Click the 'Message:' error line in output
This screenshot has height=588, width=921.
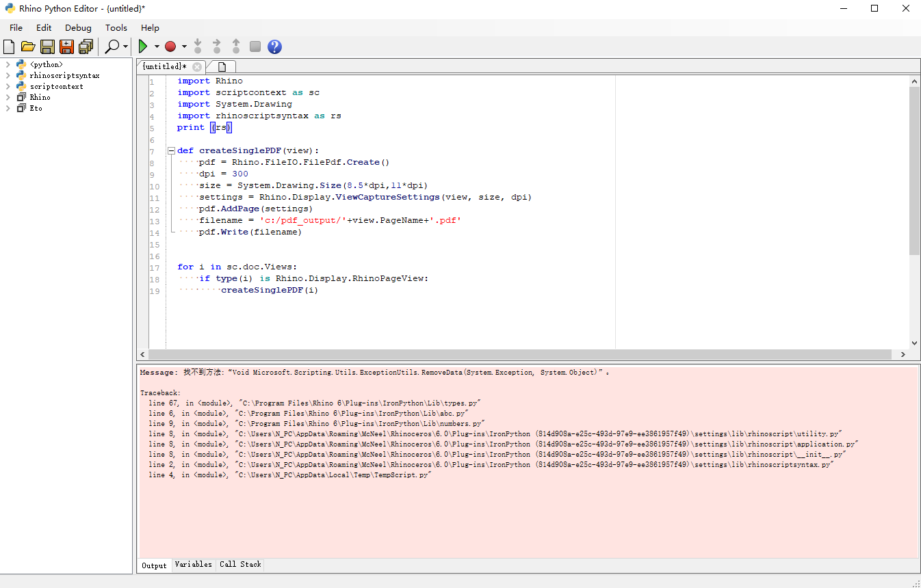374,373
